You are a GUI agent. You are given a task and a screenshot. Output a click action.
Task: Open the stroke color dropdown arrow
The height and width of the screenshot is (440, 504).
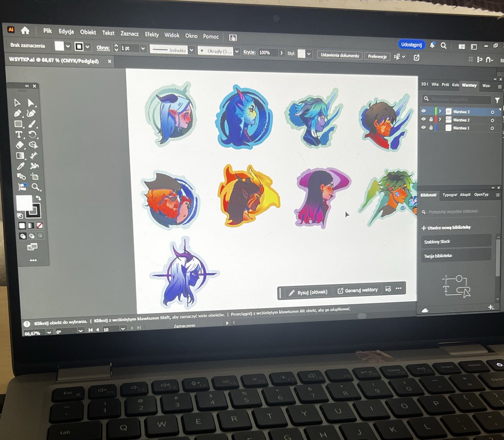[87, 47]
